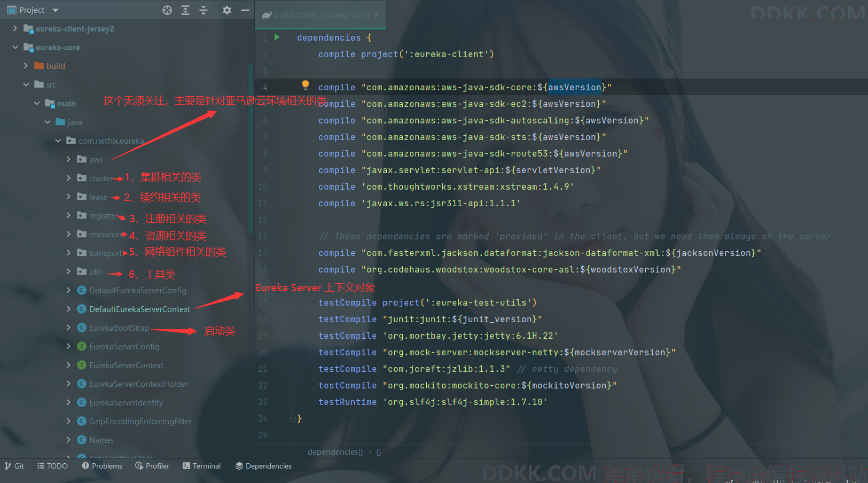
Task: Open the Problems tool window
Action: pos(102,466)
